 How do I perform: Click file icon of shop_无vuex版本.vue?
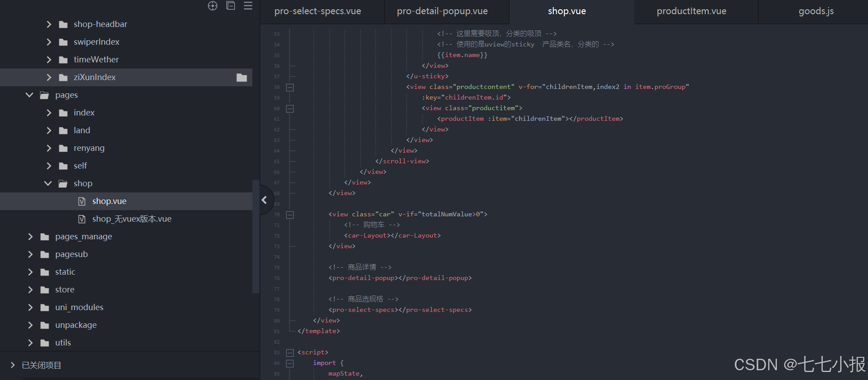coord(82,219)
